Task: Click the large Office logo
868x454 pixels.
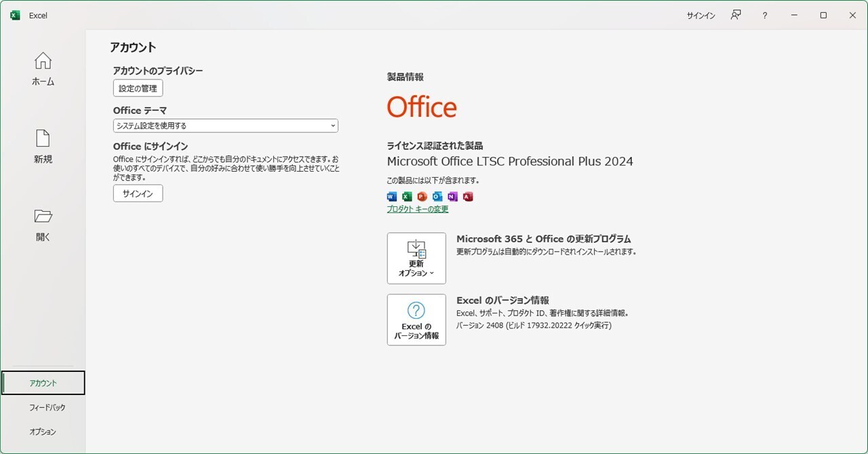Action: coord(422,107)
